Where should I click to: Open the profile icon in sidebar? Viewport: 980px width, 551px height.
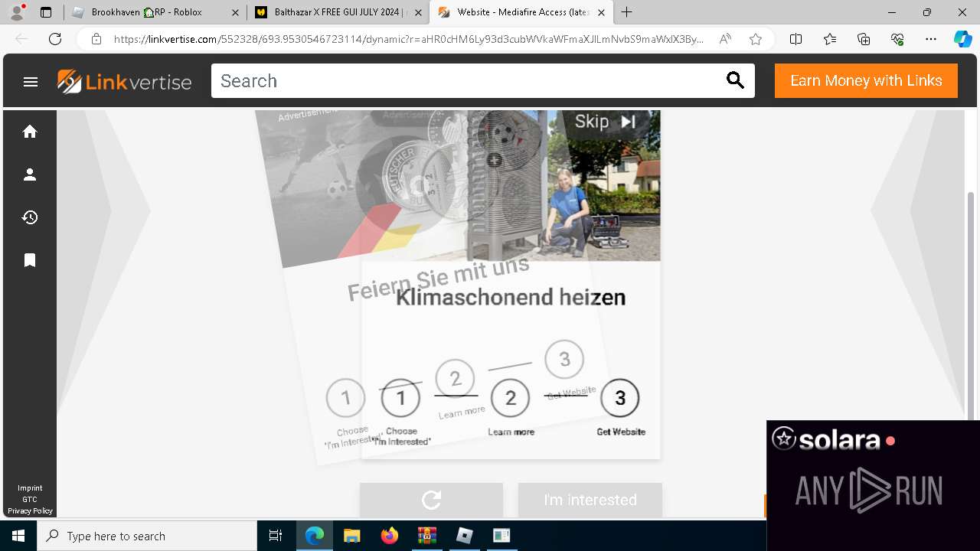click(30, 174)
